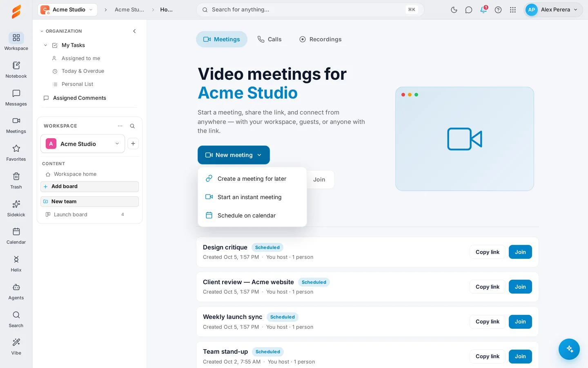The height and width of the screenshot is (368, 588).
Task: Collapse the ORGANIZATION section
Action: tap(42, 31)
